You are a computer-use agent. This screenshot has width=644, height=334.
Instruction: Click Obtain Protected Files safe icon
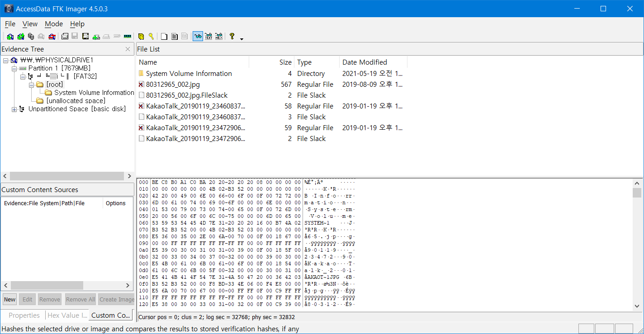pyautogui.click(x=141, y=37)
